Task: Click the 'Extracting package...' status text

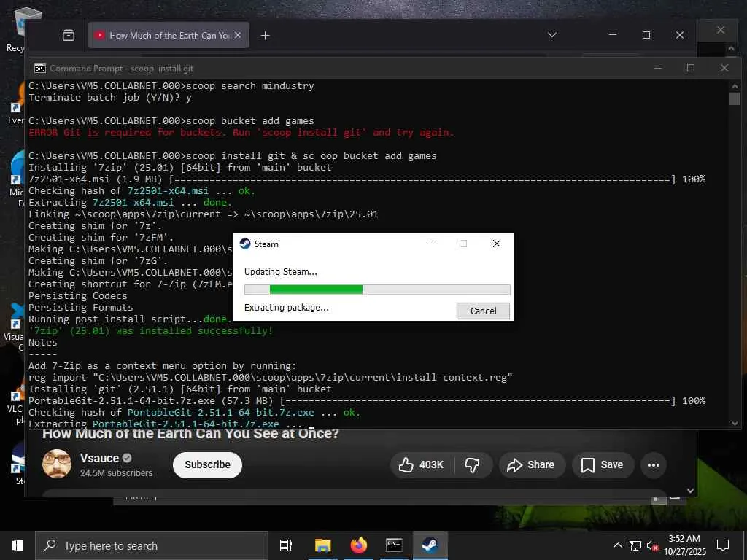Action: (x=286, y=308)
